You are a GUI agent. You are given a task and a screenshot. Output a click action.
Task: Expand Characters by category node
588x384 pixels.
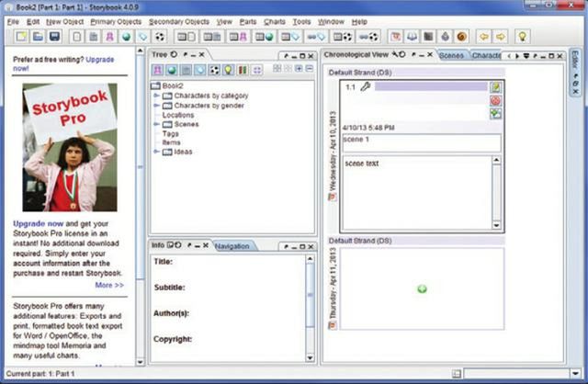(x=156, y=96)
